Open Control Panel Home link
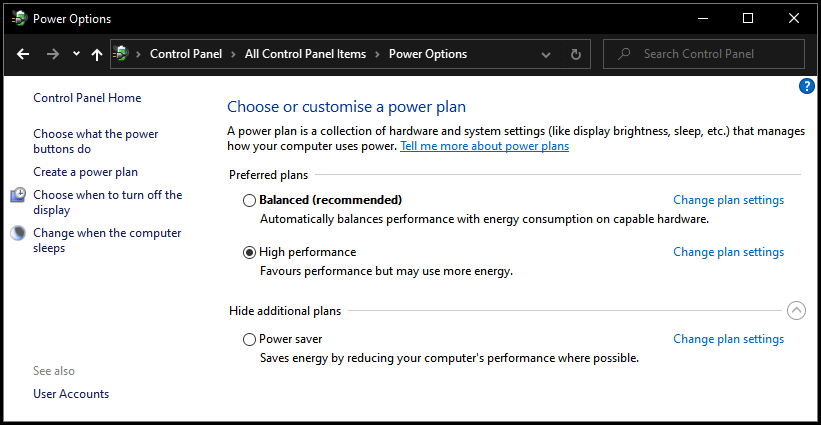 (x=87, y=98)
